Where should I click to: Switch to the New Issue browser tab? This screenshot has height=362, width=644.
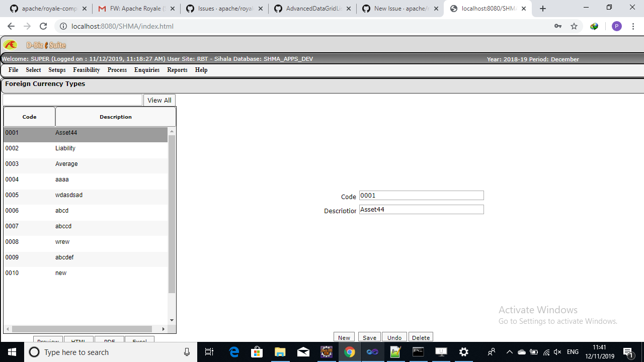pyautogui.click(x=397, y=8)
